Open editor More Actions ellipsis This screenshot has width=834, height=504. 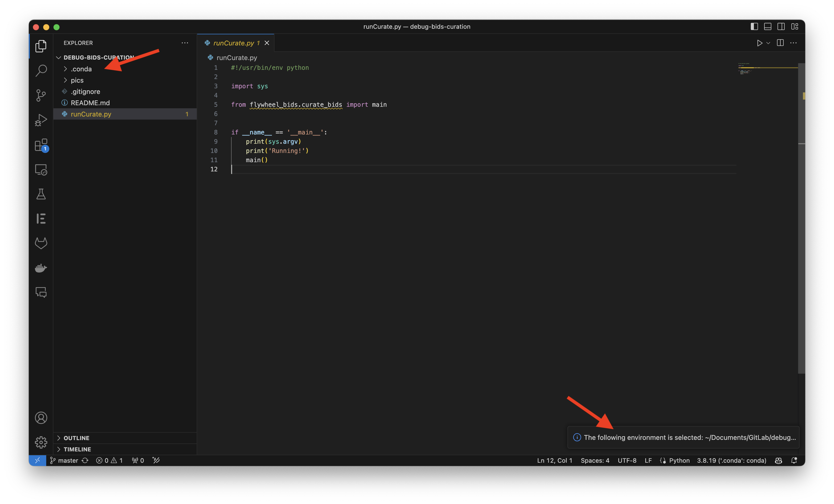point(793,43)
